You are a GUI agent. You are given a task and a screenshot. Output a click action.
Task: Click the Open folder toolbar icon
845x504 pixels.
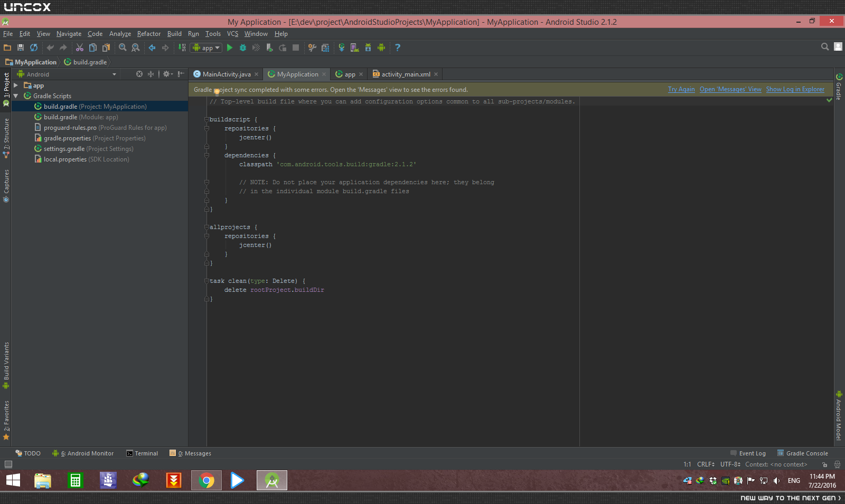coord(7,47)
